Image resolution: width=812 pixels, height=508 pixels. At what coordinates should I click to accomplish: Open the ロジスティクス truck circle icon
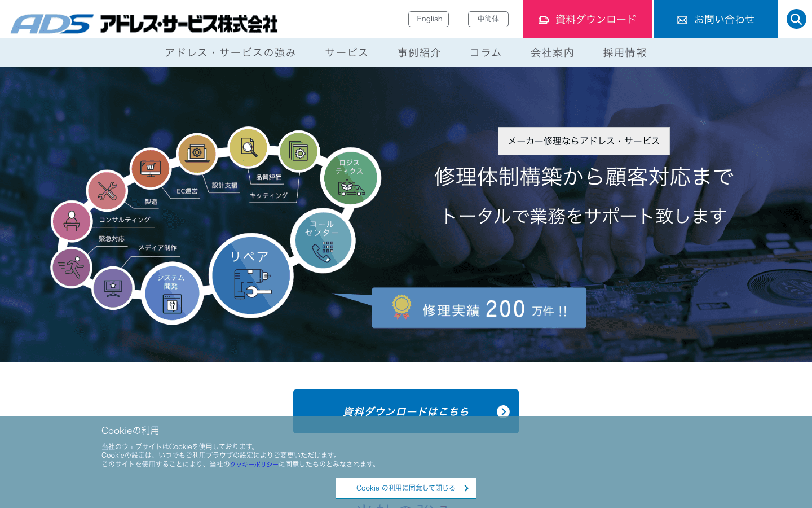coord(351,178)
